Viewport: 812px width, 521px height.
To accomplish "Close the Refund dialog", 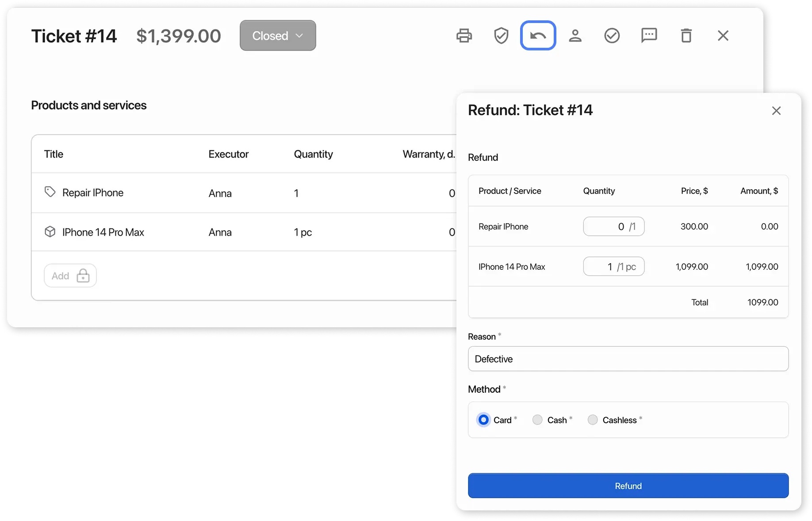I will pyautogui.click(x=776, y=111).
